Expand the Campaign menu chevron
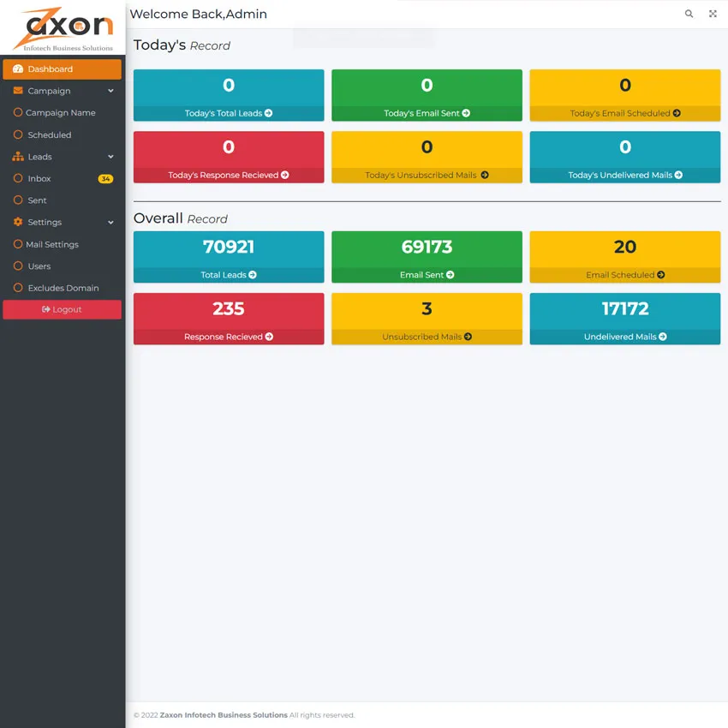Viewport: 728px width, 728px height. pos(111,91)
